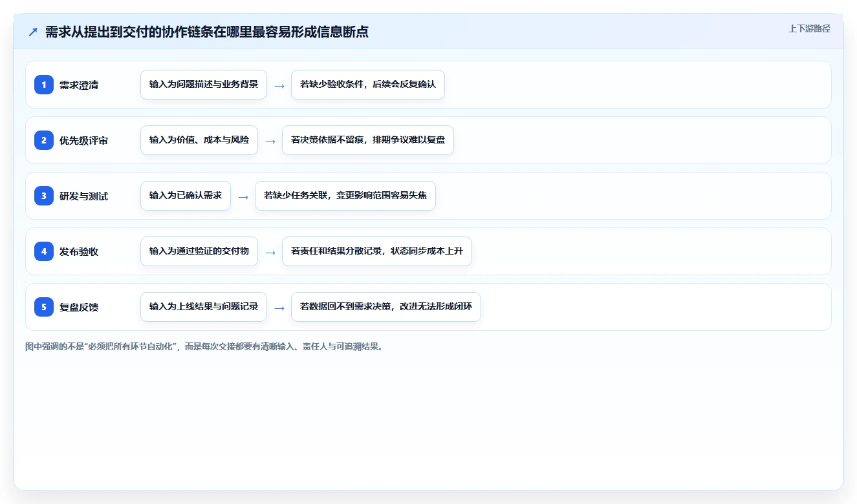Click the chart title about 信息断点
The image size is (857, 504).
pyautogui.click(x=207, y=32)
